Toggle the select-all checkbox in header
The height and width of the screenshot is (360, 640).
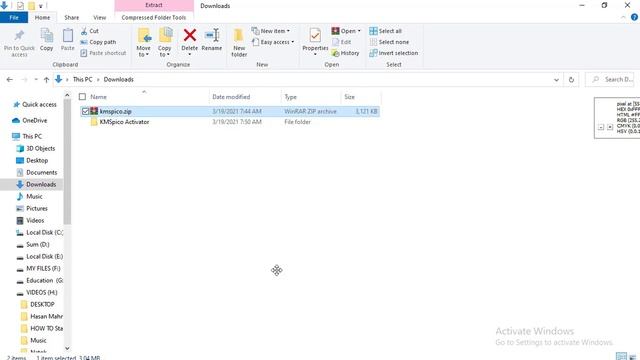[82, 97]
